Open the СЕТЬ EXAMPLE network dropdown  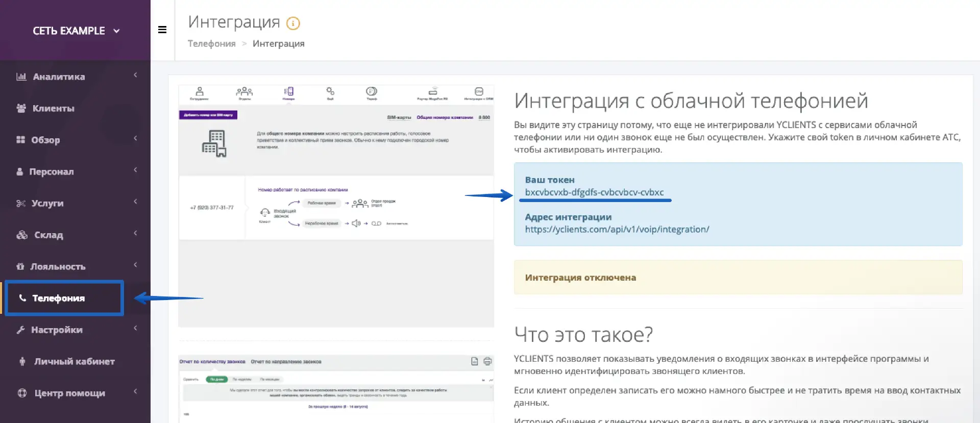point(76,31)
